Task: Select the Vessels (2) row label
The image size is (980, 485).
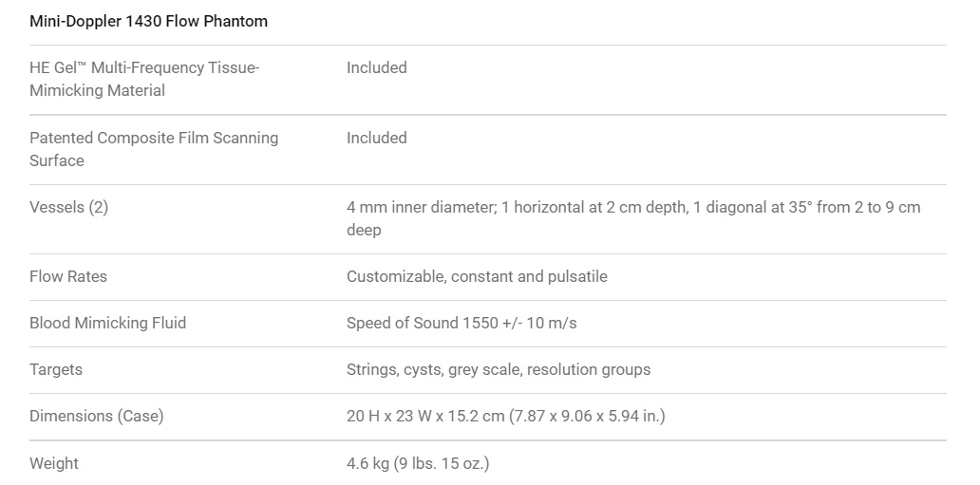Action: [x=68, y=208]
